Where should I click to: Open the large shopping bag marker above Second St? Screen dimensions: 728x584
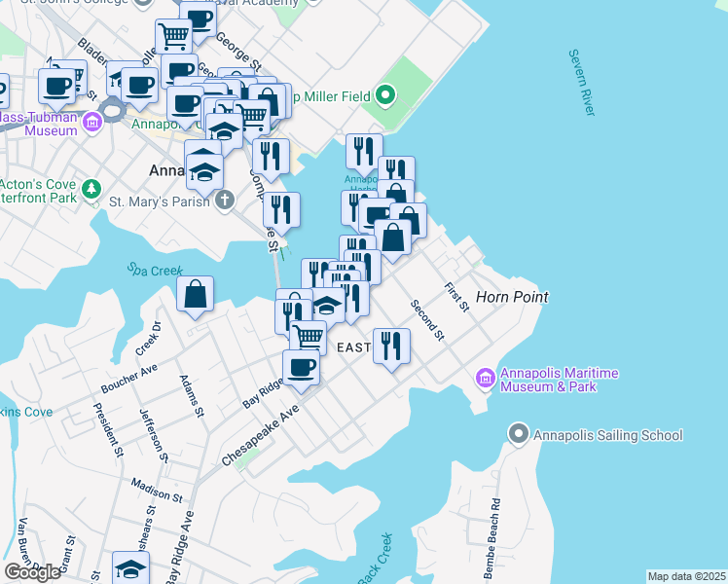(x=393, y=237)
